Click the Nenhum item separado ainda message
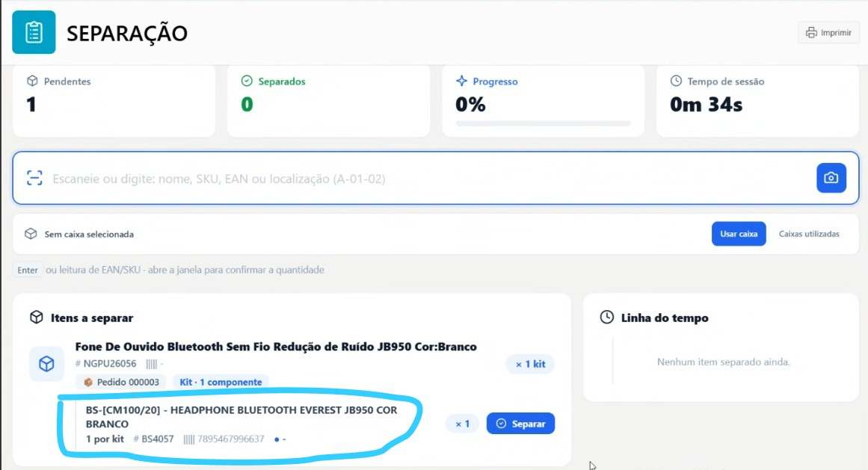Screen dimensions: 868x470 coord(724,362)
